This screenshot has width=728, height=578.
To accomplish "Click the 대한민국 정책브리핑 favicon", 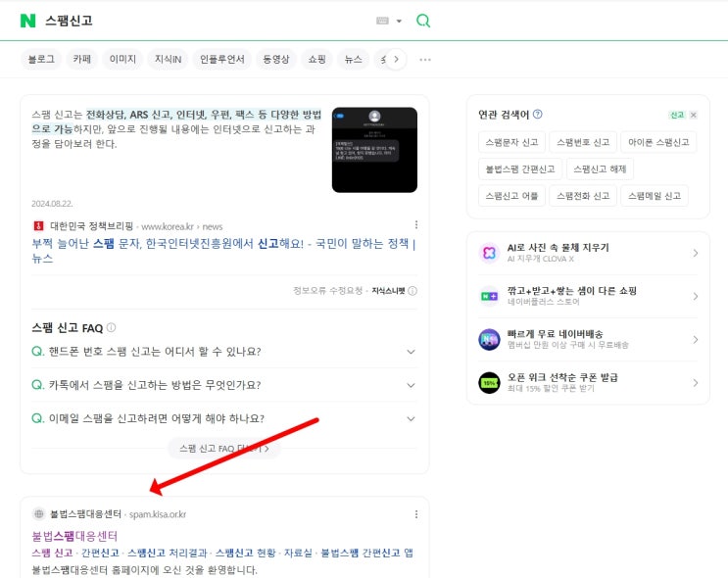I will [38, 226].
